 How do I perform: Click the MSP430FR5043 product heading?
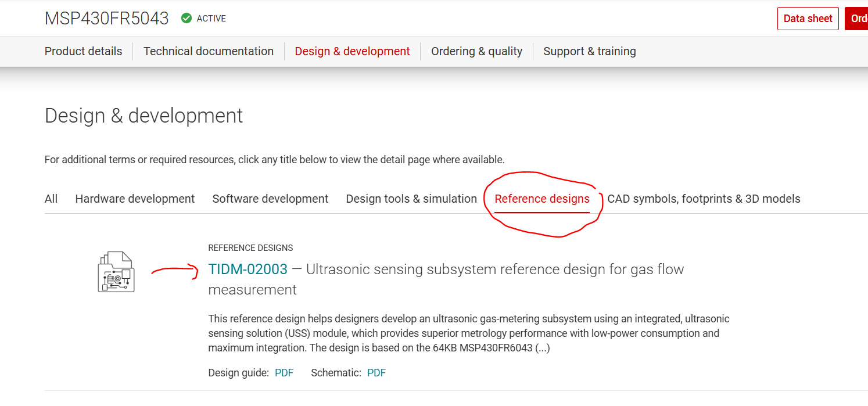pos(107,19)
